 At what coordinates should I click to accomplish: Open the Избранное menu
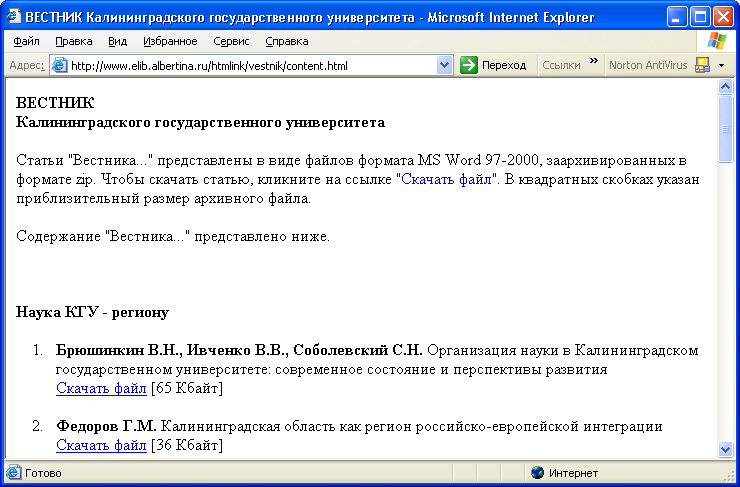tap(170, 42)
